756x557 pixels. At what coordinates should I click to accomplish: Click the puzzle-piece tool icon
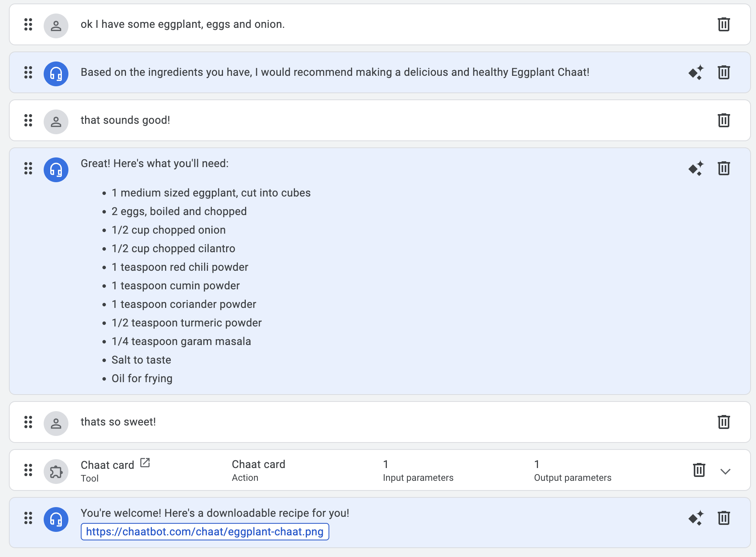[x=56, y=472]
